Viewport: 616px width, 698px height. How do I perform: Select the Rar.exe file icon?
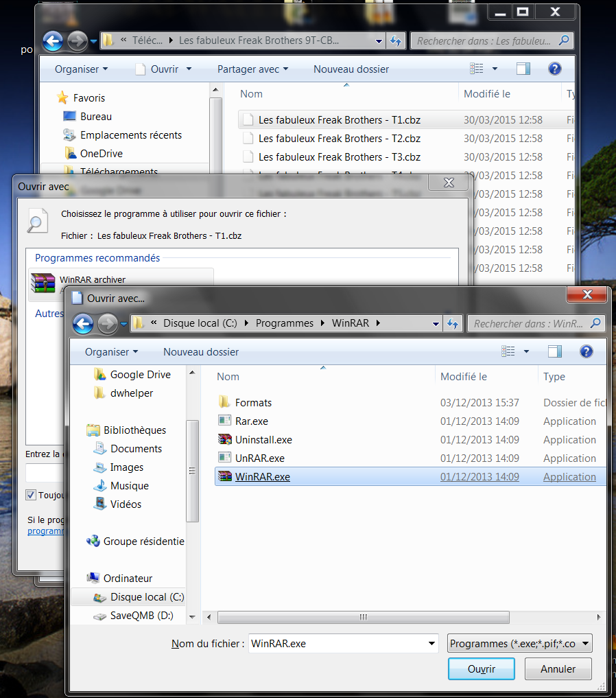tap(224, 421)
